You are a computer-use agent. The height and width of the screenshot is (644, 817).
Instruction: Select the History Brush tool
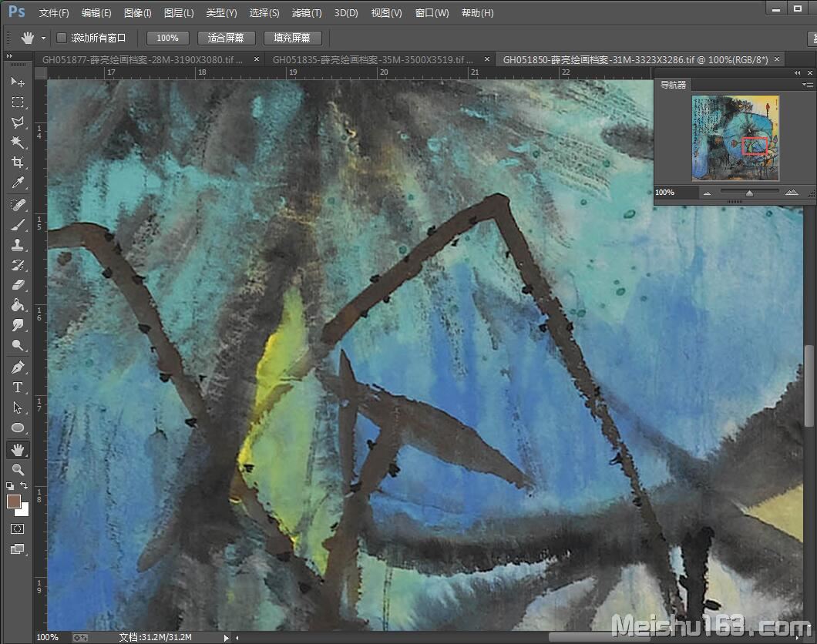(18, 265)
